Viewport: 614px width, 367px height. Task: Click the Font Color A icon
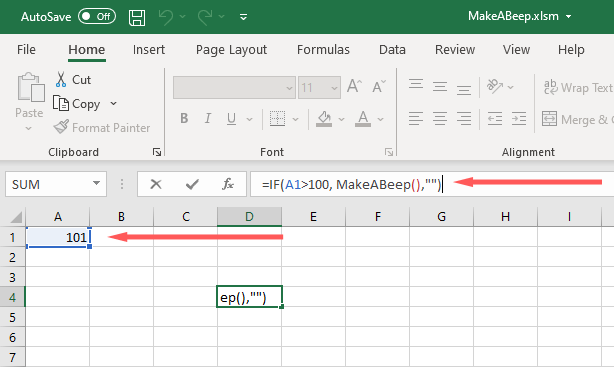[x=363, y=118]
